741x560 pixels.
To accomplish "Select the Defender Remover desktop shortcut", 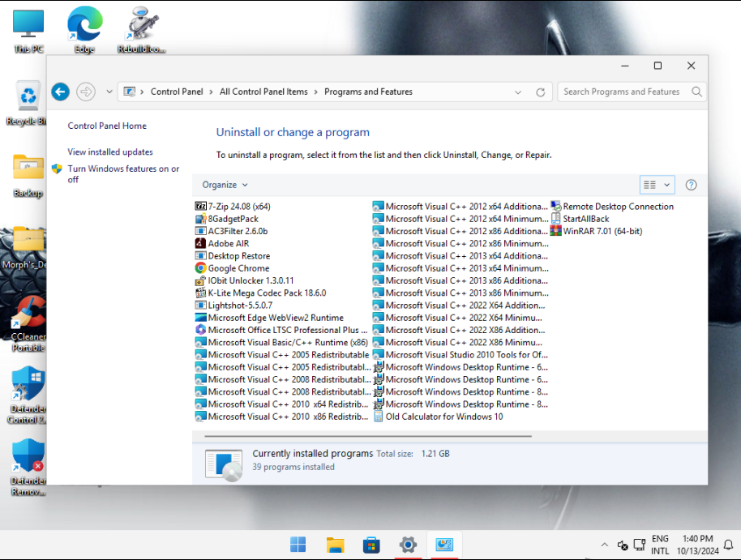I will tap(28, 468).
